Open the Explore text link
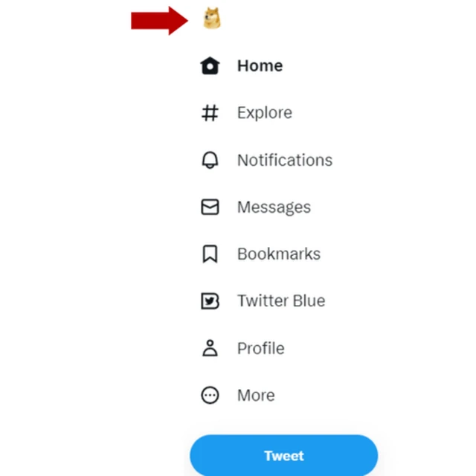The height and width of the screenshot is (476, 476). click(x=264, y=113)
